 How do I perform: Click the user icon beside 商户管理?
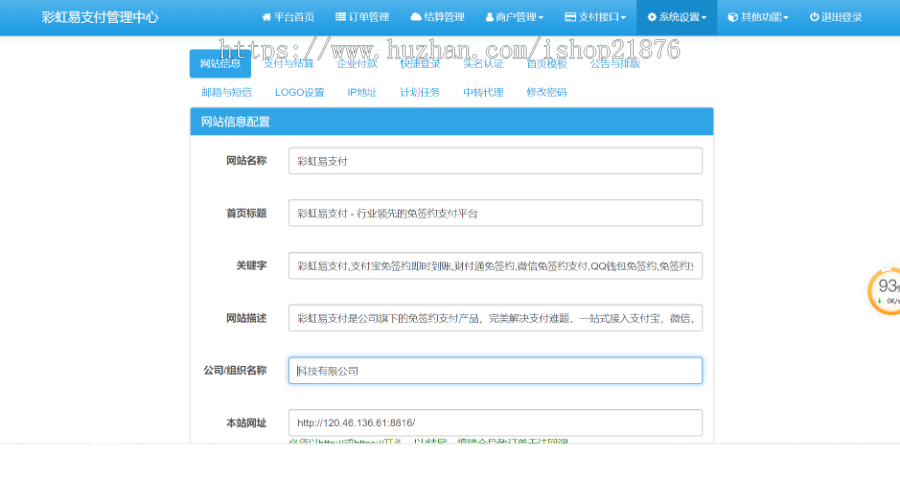pos(490,17)
